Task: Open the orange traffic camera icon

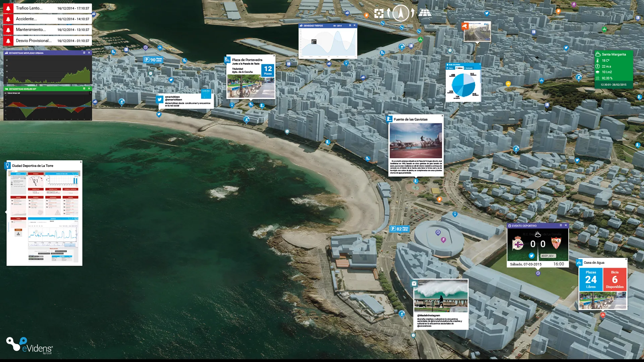Action: [465, 26]
